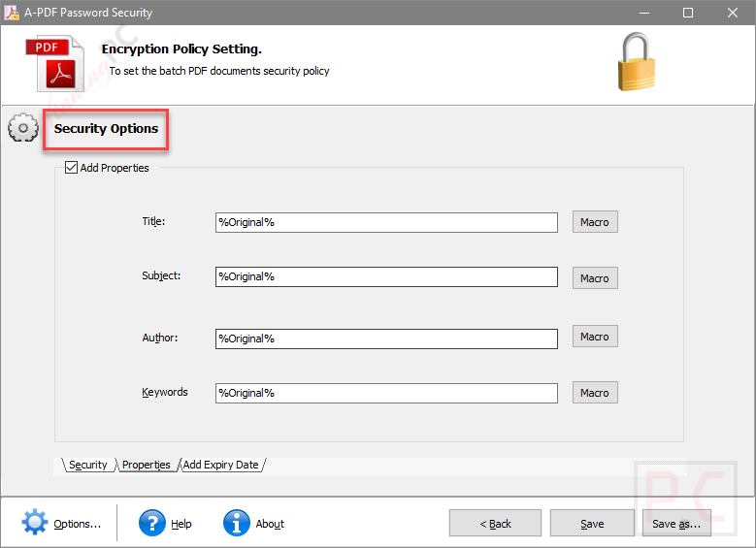Click the Save as... button
This screenshot has height=548, width=756.
click(676, 523)
